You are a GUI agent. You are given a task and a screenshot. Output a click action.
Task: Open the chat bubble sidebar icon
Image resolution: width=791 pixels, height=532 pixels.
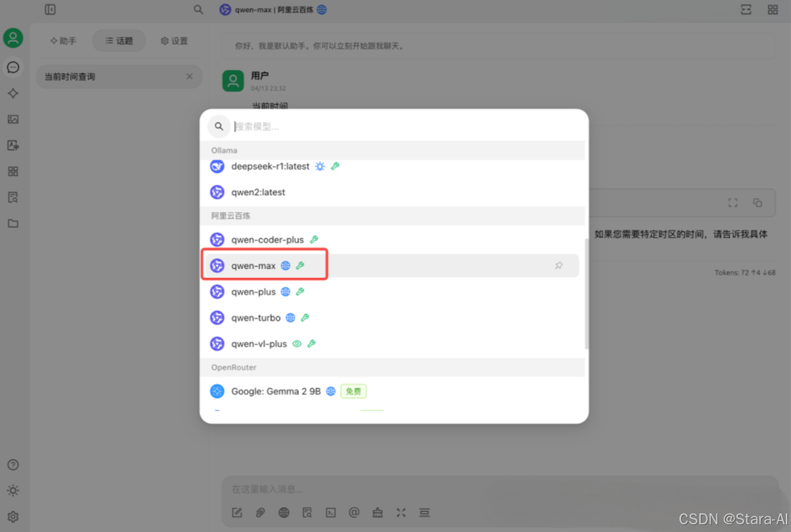pos(13,67)
